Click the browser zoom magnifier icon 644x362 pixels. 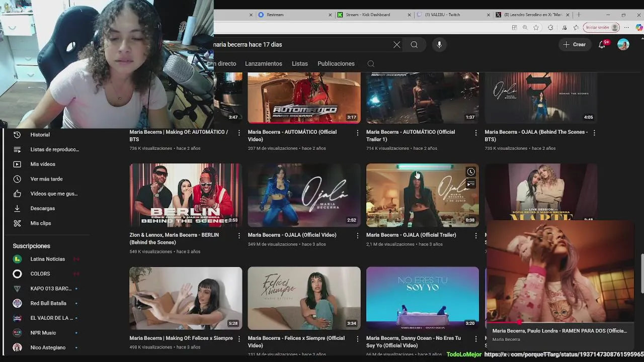pos(525,28)
